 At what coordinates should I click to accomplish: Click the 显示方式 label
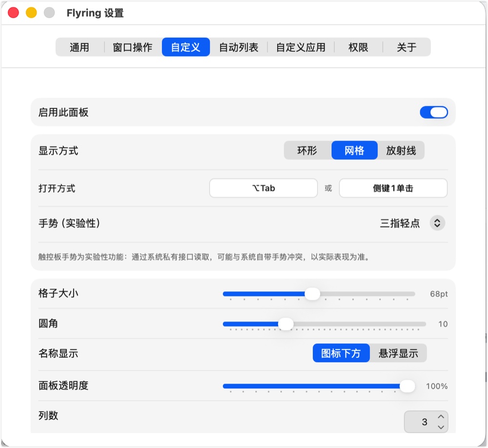pyautogui.click(x=58, y=151)
